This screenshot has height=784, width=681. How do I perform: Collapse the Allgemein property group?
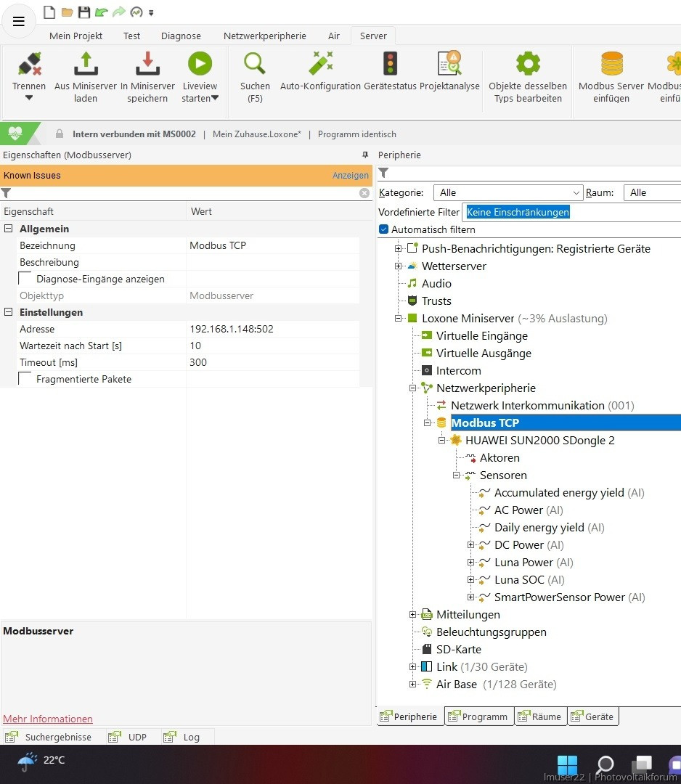[9, 229]
